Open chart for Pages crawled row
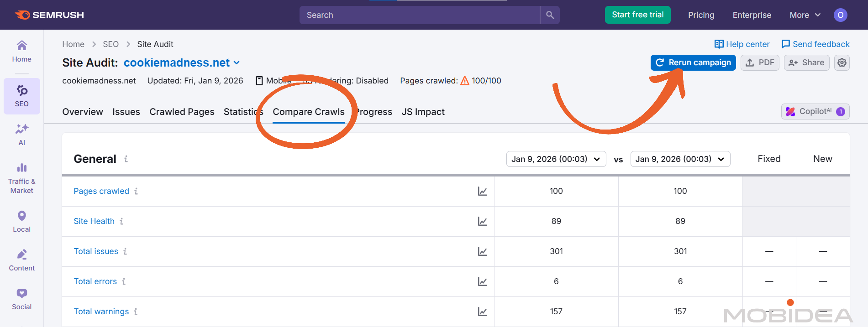The image size is (868, 327). pos(482,191)
